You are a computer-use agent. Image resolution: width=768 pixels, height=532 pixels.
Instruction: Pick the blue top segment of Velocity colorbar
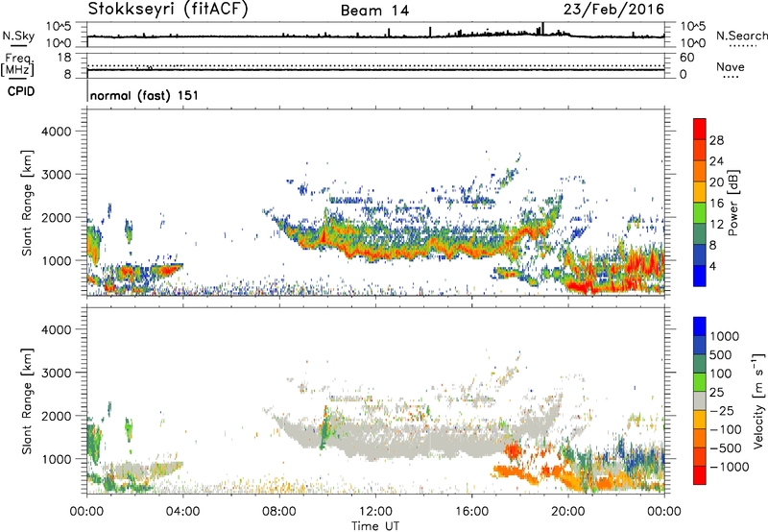(x=700, y=326)
